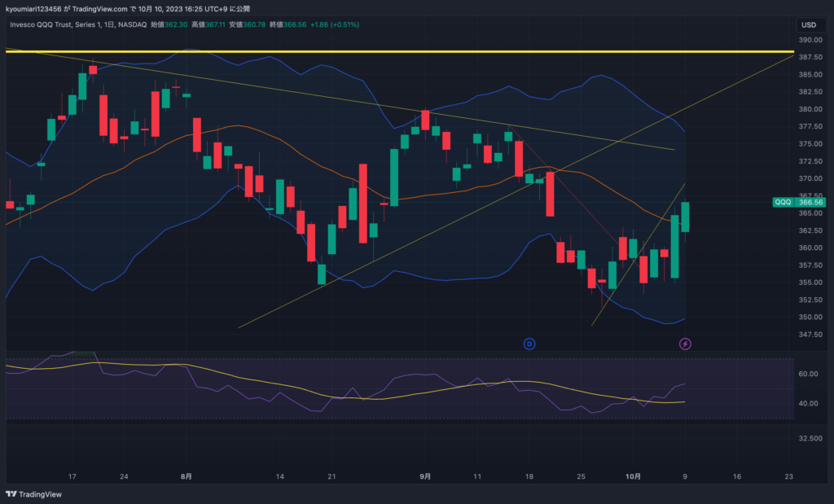Image resolution: width=834 pixels, height=504 pixels.
Task: Click the 終値 366.56 close value
Action: coord(288,24)
